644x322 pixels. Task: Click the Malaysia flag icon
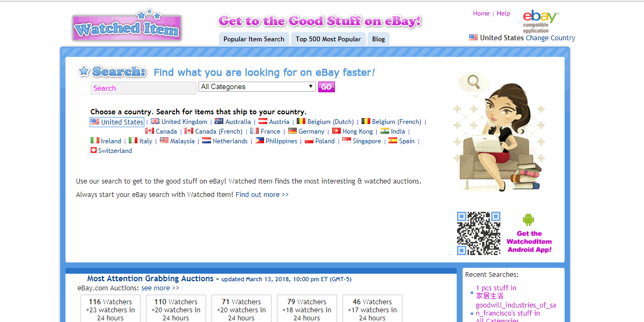click(x=164, y=141)
